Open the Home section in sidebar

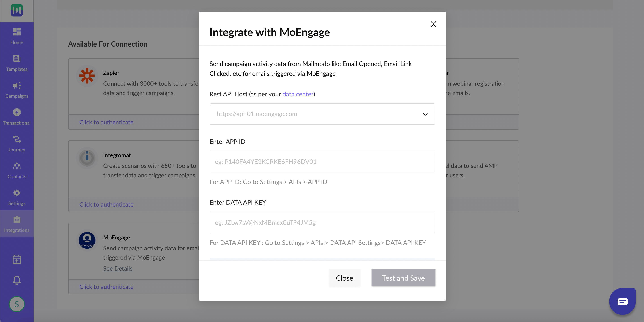17,36
